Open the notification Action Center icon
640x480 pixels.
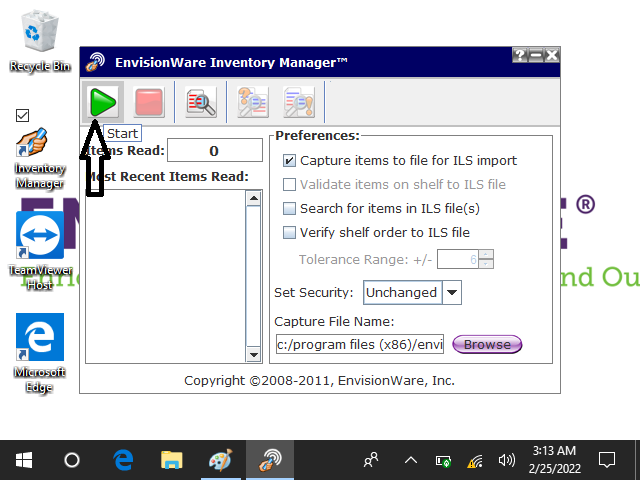tap(607, 460)
